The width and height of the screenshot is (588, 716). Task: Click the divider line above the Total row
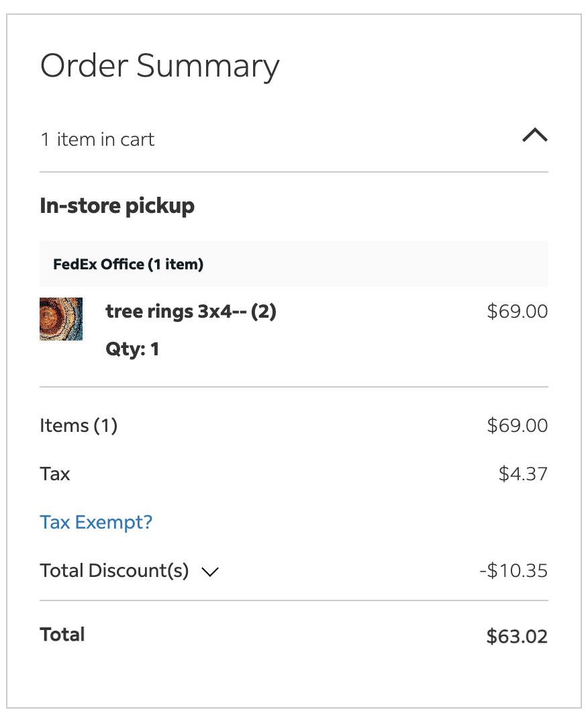pos(294,600)
